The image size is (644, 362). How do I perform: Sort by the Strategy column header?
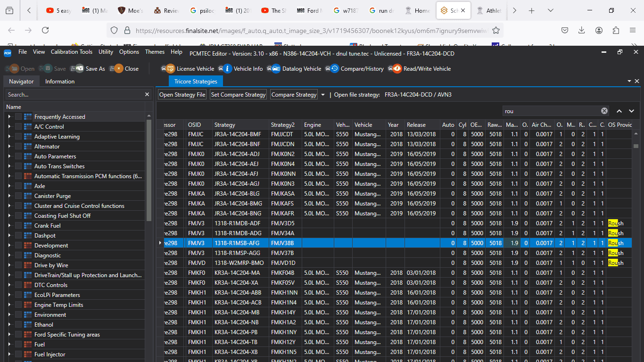tap(241, 125)
